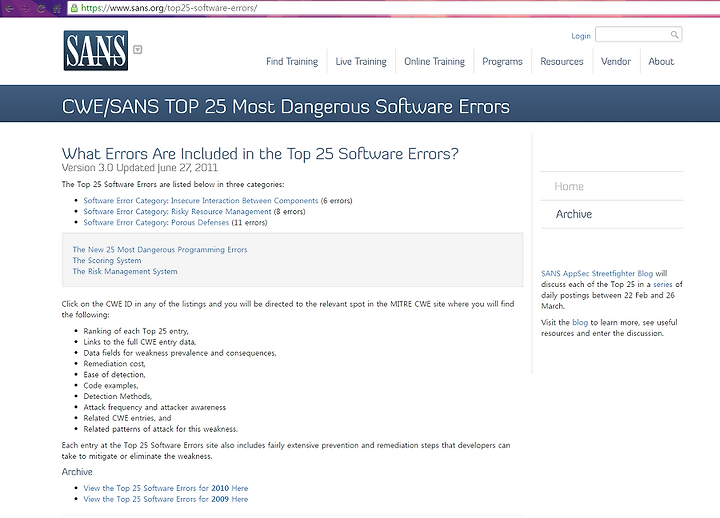Expand the dropdown arrow beside SANS logo
The image size is (720, 518).
point(137,50)
